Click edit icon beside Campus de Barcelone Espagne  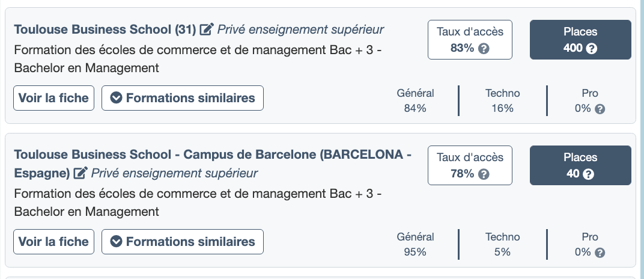point(80,173)
